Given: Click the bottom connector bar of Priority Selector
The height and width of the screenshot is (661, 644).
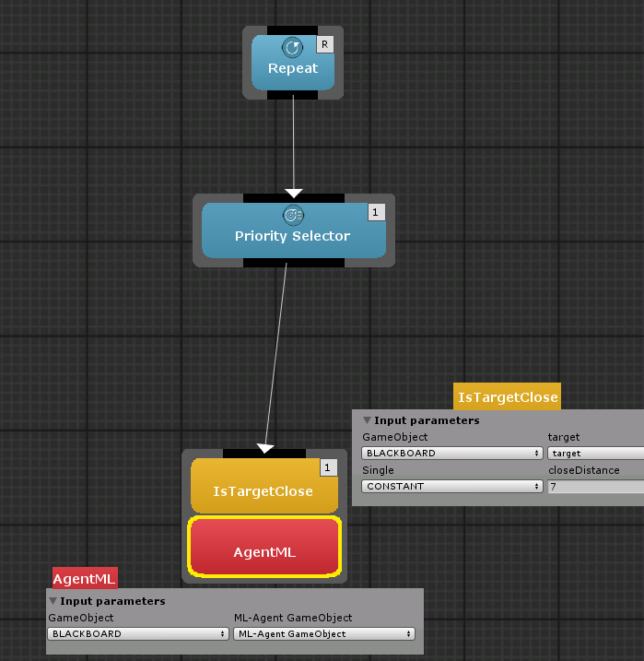Looking at the screenshot, I should point(294,263).
